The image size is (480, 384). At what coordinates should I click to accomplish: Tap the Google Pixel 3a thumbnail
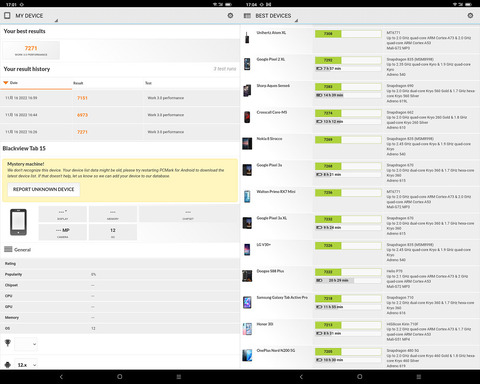tap(247, 170)
